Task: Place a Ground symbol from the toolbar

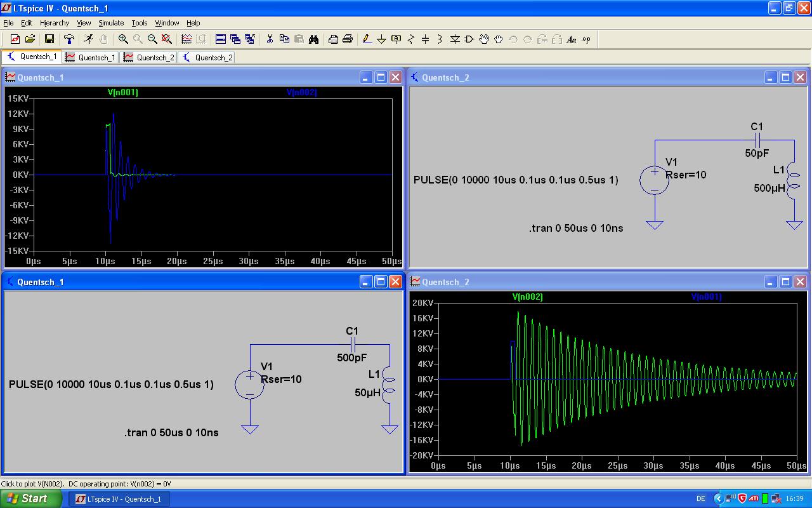Action: [x=382, y=39]
